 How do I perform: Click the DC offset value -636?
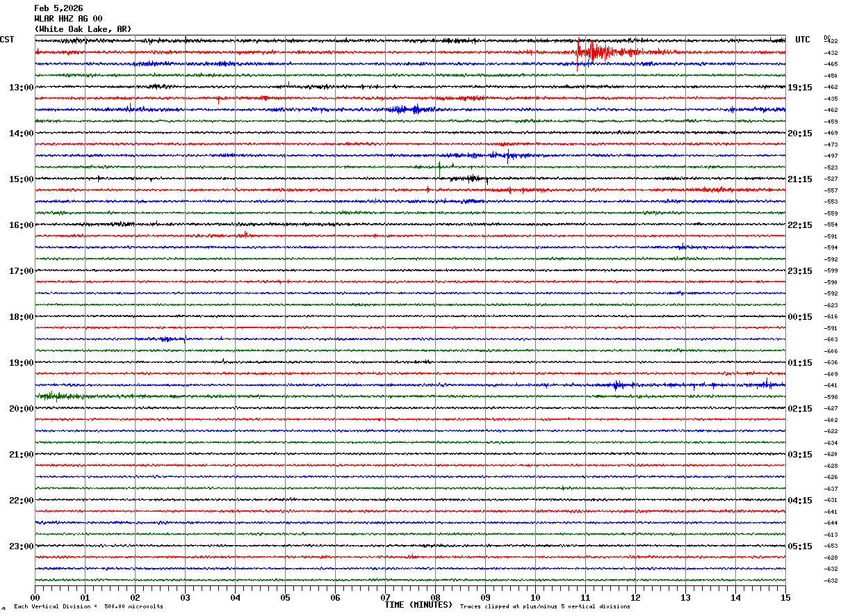tap(831, 363)
